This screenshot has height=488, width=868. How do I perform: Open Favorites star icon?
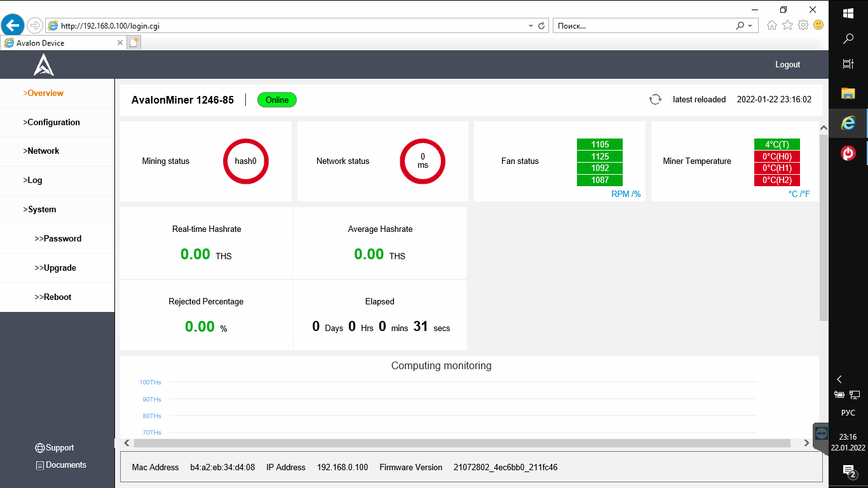tap(787, 25)
